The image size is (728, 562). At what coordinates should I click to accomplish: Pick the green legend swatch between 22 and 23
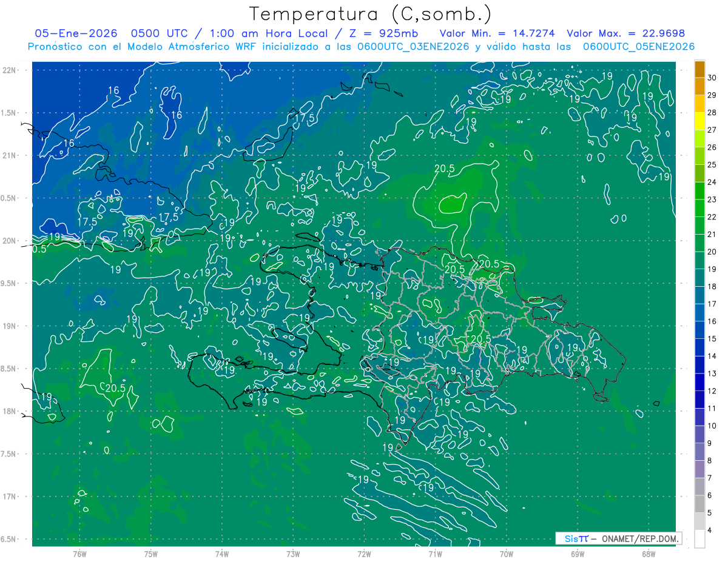(x=699, y=208)
